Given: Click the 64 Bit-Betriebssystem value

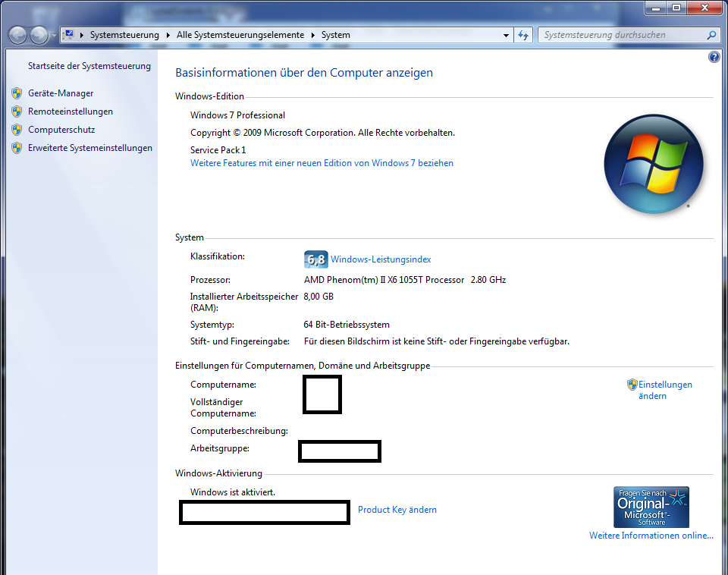Looking at the screenshot, I should [x=347, y=325].
